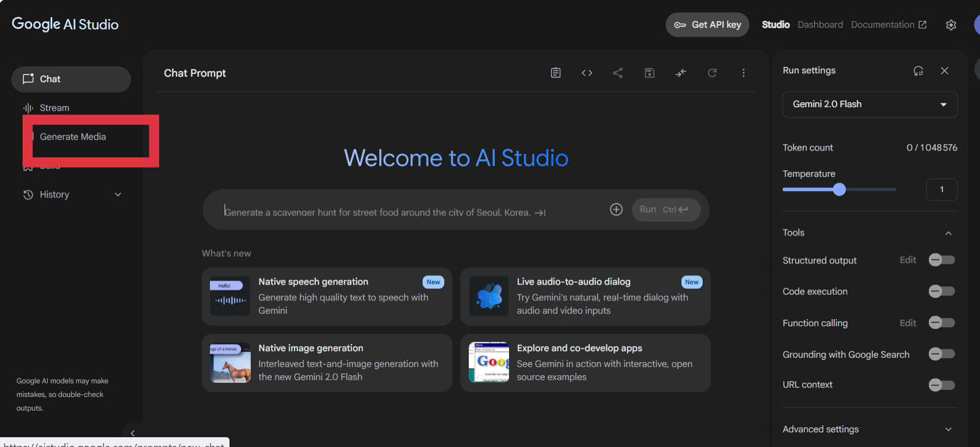Click the Temperature value box
This screenshot has height=447, width=980.
[x=941, y=189]
